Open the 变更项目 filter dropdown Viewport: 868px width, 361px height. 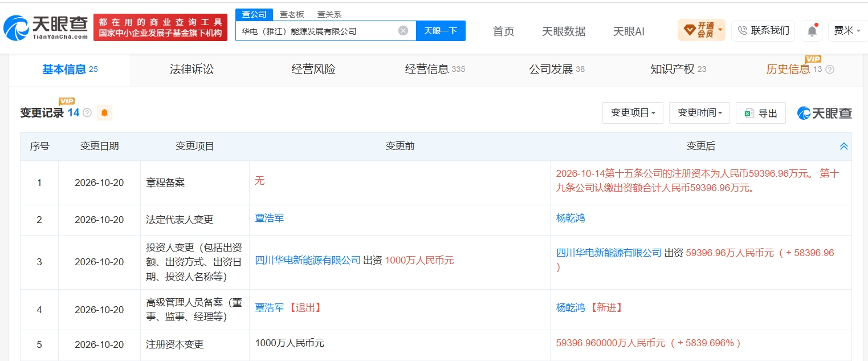pos(633,113)
